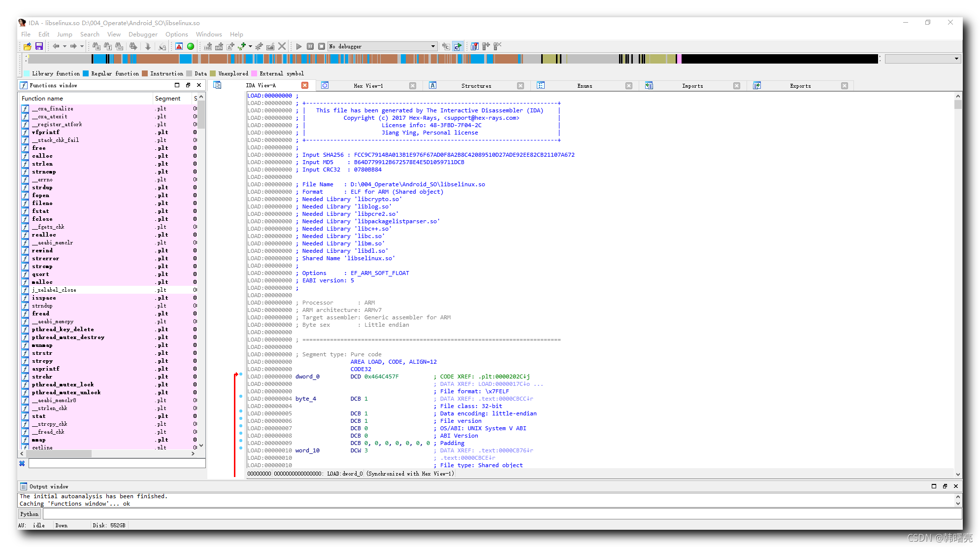Click the debugger settings tools icon

point(486,46)
